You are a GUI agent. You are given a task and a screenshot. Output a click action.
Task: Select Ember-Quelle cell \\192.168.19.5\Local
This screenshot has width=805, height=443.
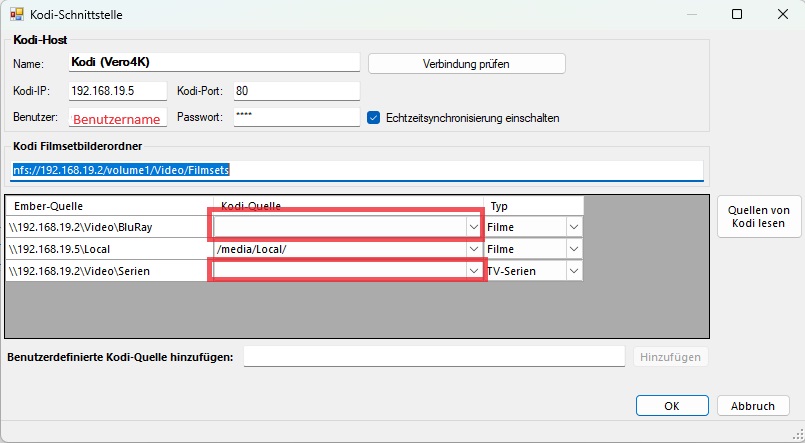point(109,249)
